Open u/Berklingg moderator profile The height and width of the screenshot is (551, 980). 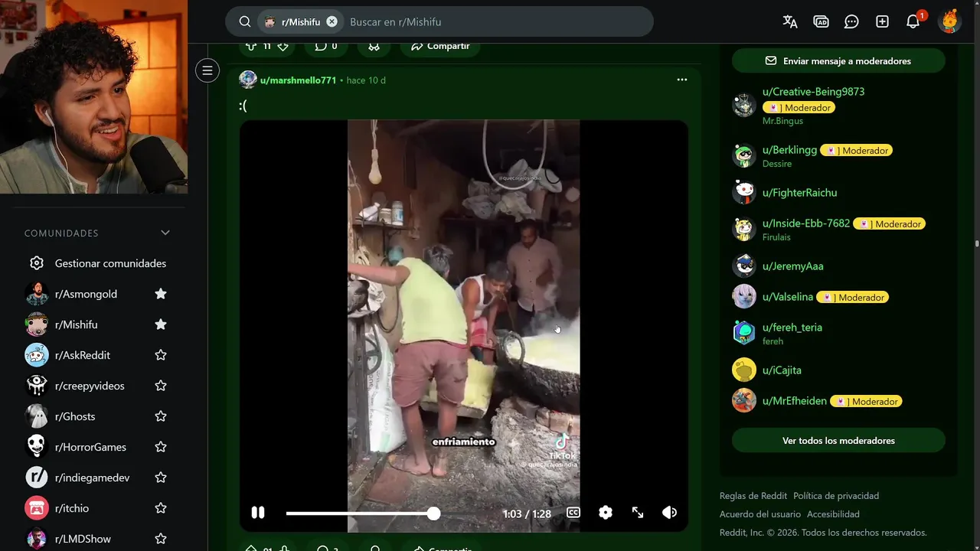[789, 150]
